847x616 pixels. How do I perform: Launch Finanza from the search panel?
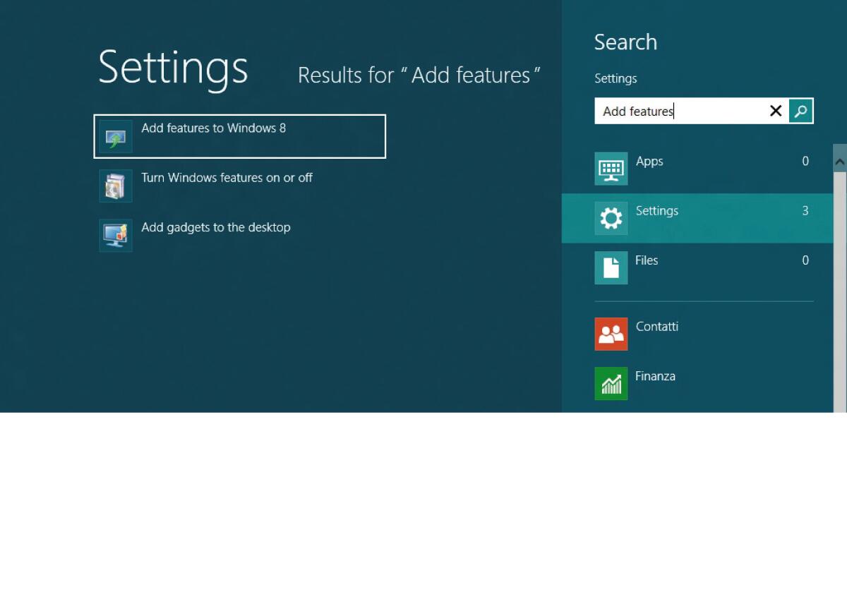(611, 383)
